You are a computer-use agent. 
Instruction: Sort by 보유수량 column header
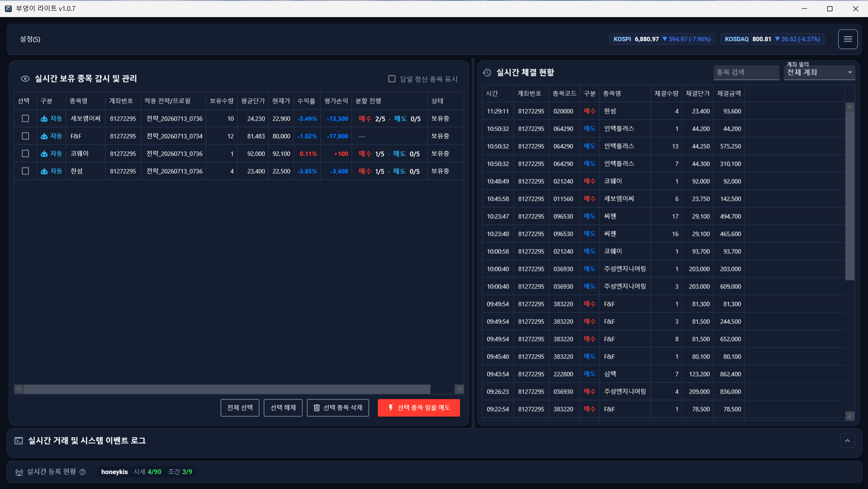coord(221,101)
